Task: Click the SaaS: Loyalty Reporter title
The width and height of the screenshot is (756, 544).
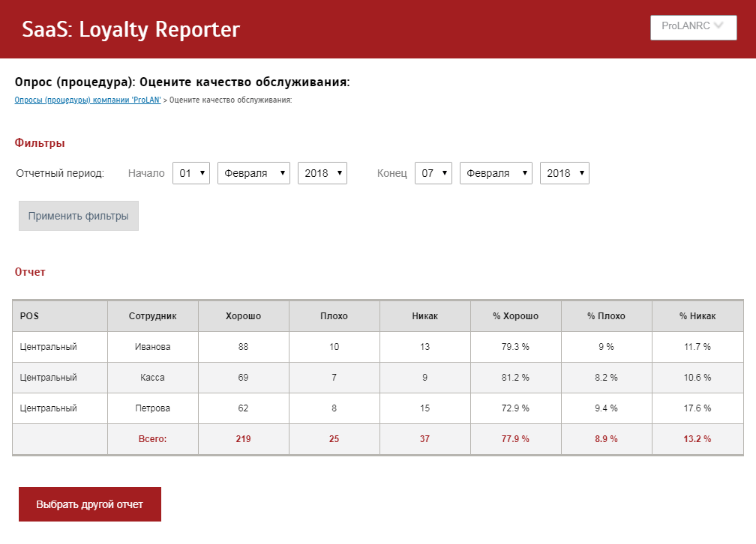Action: (x=131, y=29)
